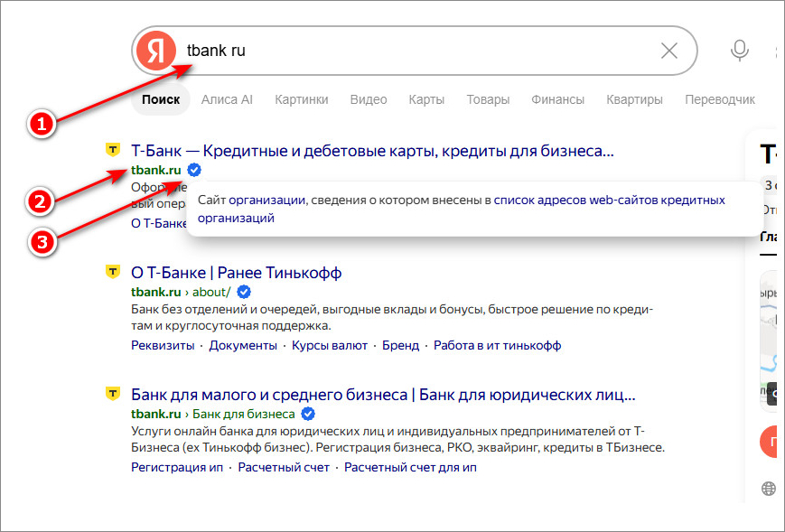This screenshot has width=785, height=532.
Task: Open the Квартиры tab
Action: [634, 99]
